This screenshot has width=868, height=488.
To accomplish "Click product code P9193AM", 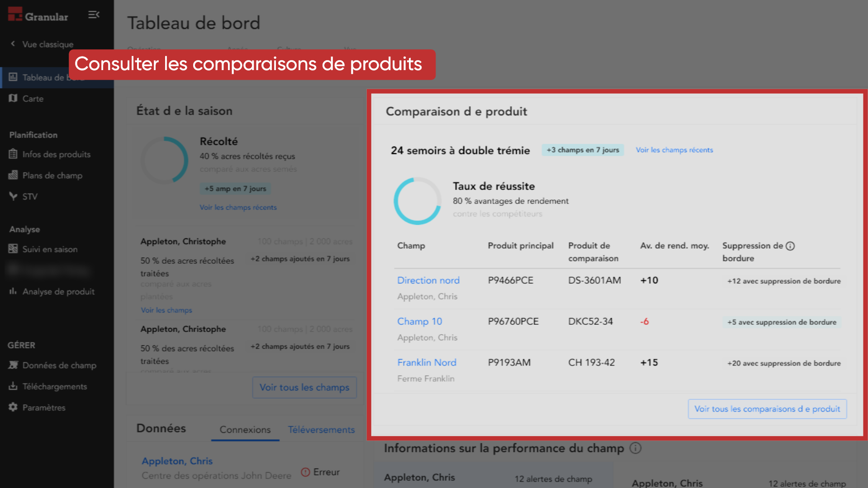I will tap(509, 363).
